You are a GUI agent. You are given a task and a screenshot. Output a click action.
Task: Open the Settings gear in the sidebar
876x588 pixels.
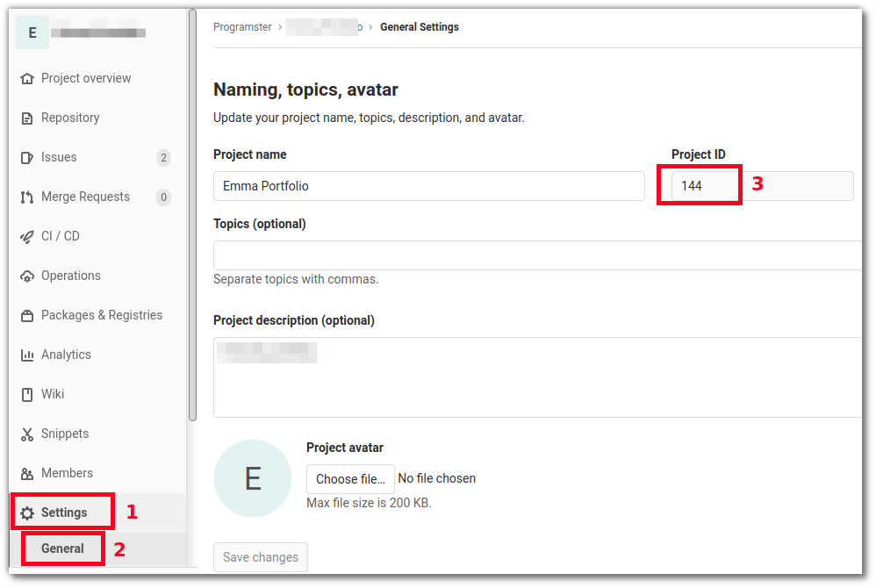point(63,512)
